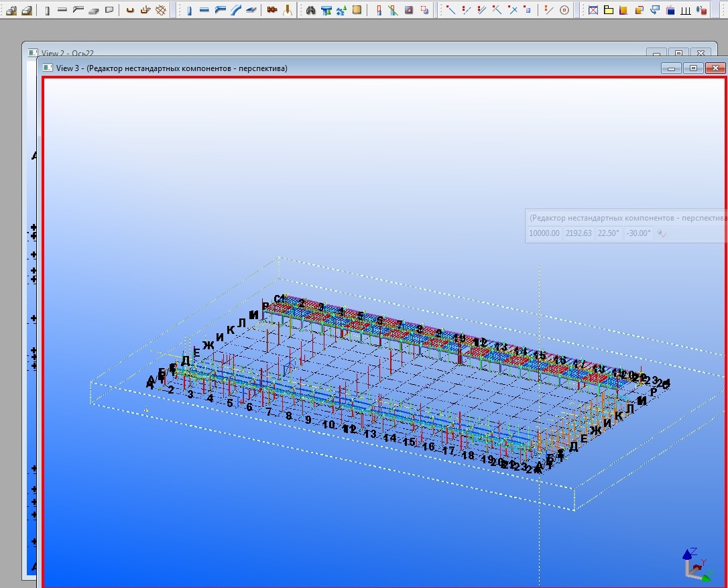Image resolution: width=728 pixels, height=588 pixels.
Task: Click the 10000.00 value field
Action: pyautogui.click(x=544, y=233)
